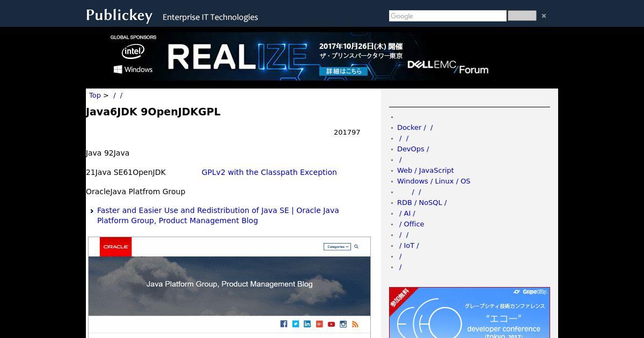Select the Web / JavaScript category
The height and width of the screenshot is (338, 644).
[x=426, y=171]
